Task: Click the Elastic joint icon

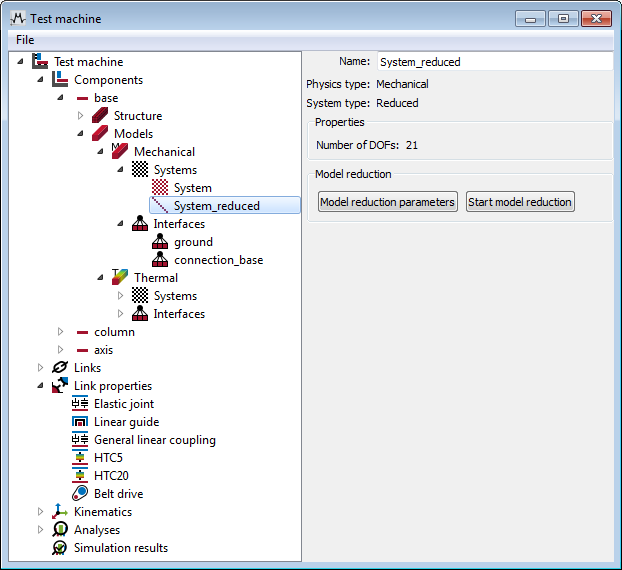Action: click(x=80, y=403)
